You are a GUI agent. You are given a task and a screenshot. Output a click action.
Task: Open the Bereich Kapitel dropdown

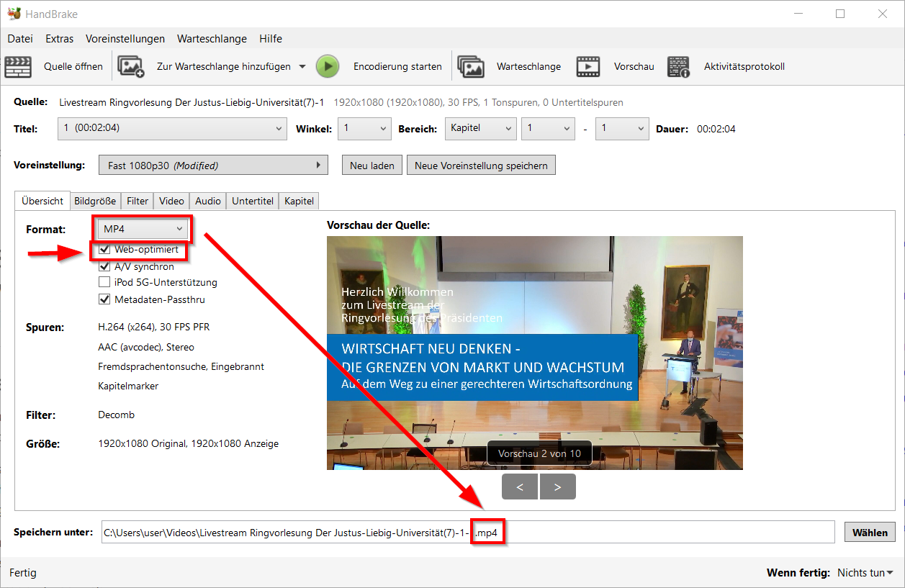[480, 129]
